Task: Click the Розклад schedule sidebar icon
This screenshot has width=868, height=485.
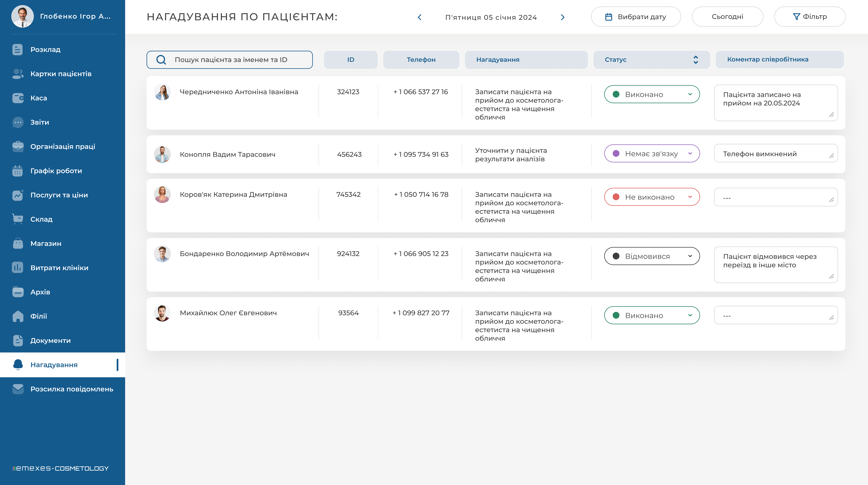Action: pos(17,49)
